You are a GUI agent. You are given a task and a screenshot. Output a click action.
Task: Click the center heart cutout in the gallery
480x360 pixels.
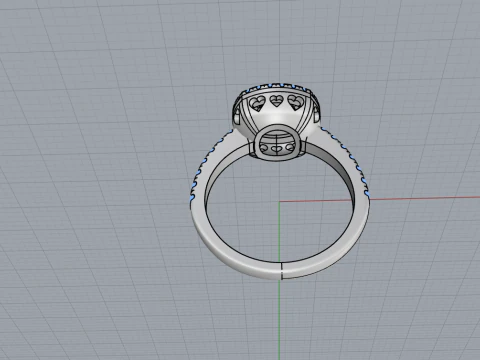click(x=276, y=101)
